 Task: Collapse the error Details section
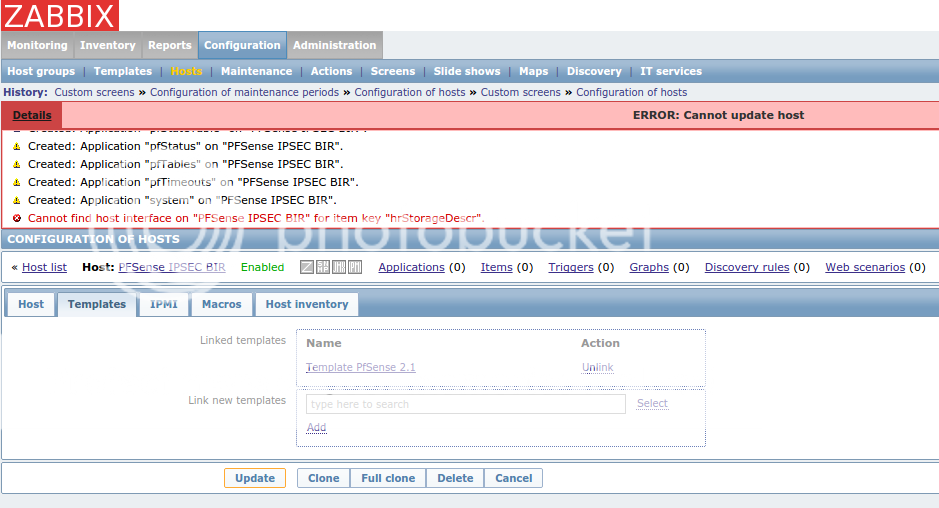[x=32, y=115]
